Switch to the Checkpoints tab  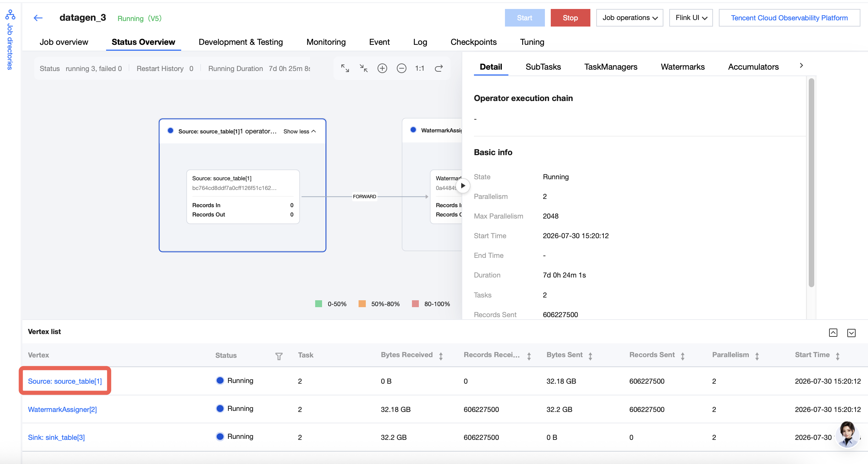point(474,42)
